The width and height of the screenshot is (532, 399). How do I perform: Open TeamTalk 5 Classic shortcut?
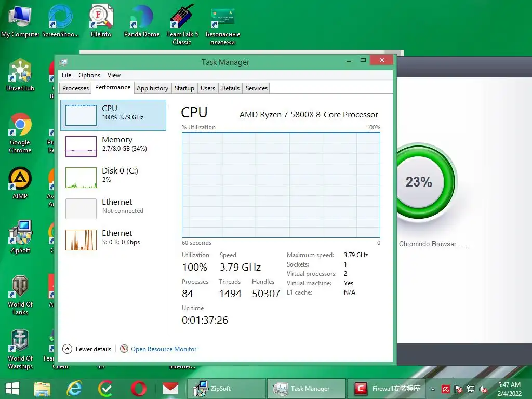[x=182, y=24]
